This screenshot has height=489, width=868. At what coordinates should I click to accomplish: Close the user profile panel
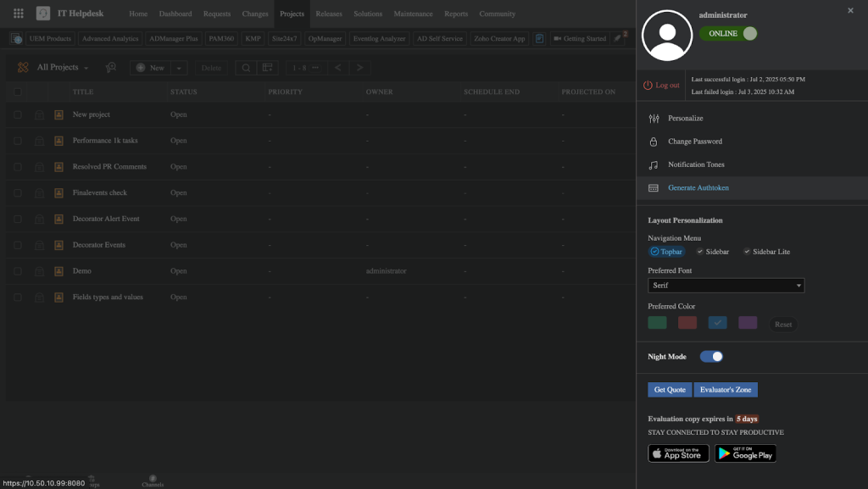tap(851, 10)
